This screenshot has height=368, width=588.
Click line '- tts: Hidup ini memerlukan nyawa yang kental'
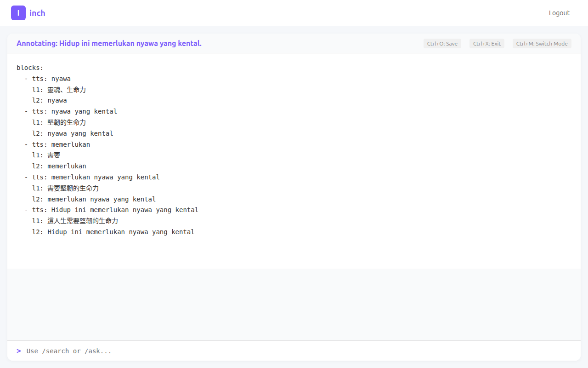pyautogui.click(x=111, y=210)
